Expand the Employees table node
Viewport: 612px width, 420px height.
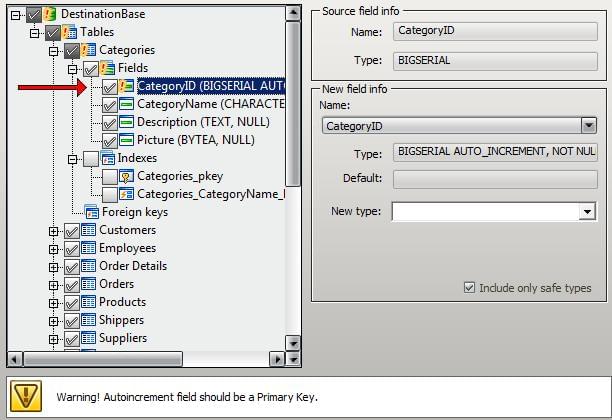tap(53, 249)
